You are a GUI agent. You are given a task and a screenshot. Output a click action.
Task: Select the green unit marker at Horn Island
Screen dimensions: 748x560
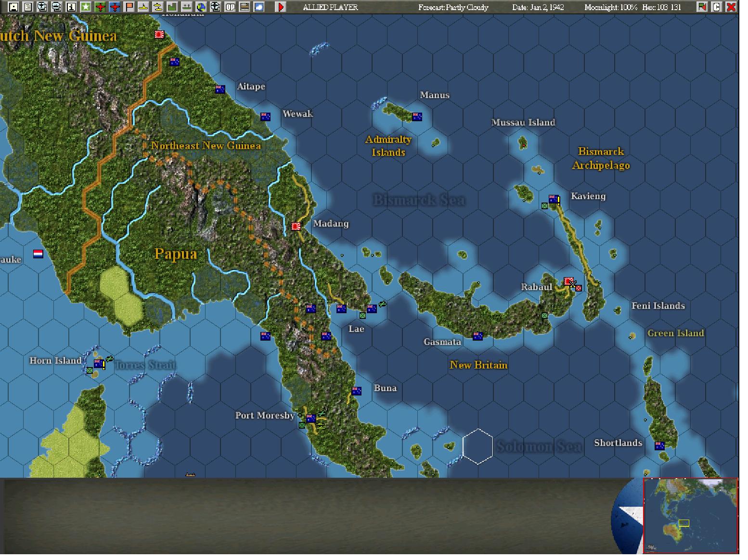click(90, 370)
